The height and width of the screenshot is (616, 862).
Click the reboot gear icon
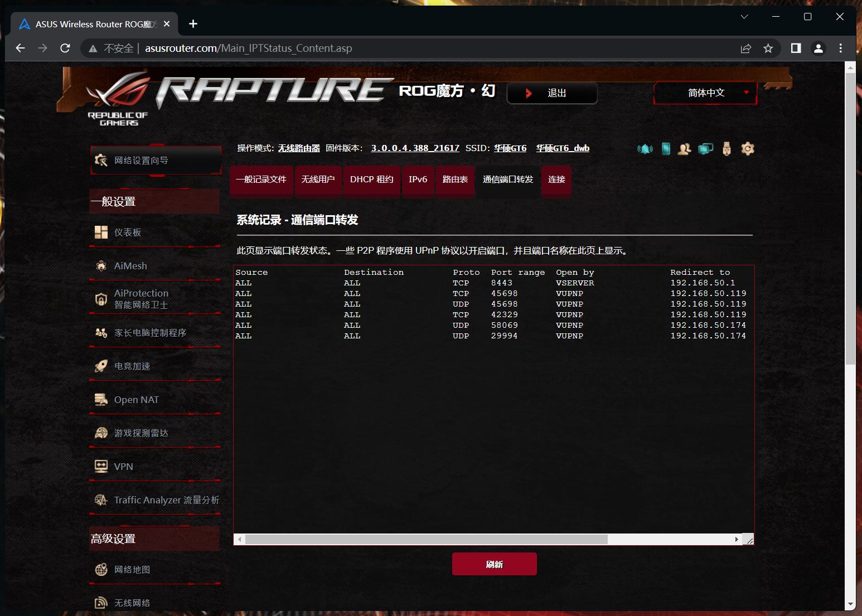click(748, 149)
